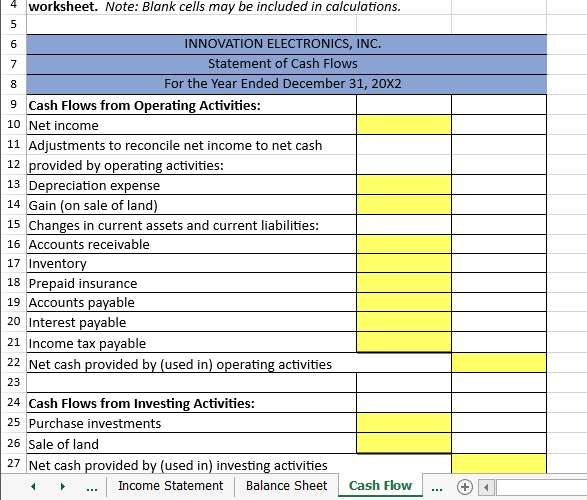Click 'Accounts payable' label cell
587x500 pixels.
pos(192,302)
